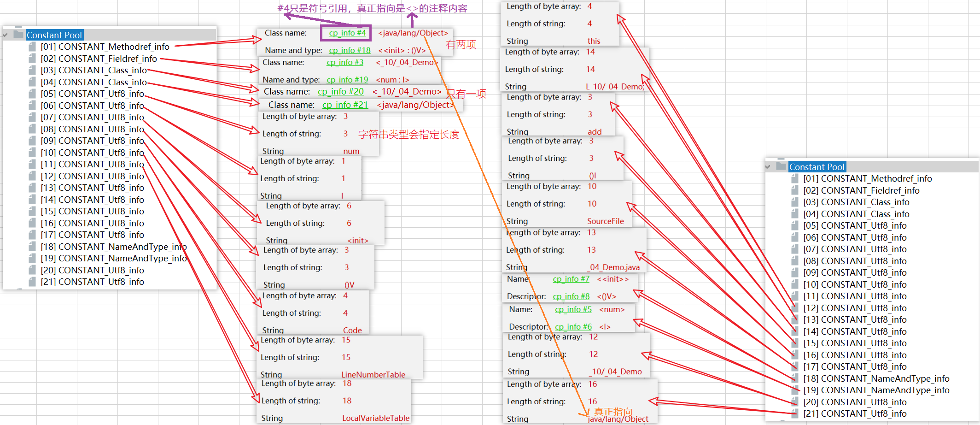Screen dimensions: 980x425
Task: Click the folder icon of left Constant Pool
Action: point(18,35)
